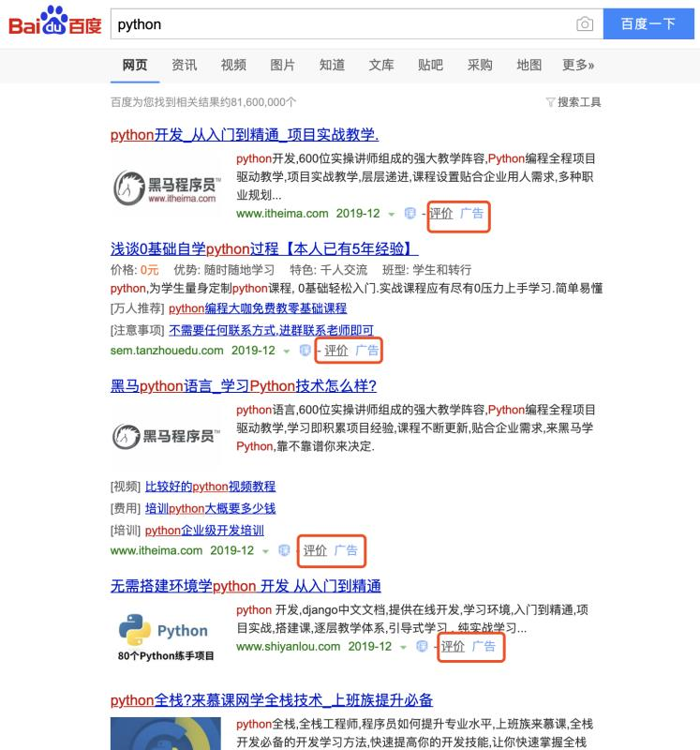This screenshot has width=700, height=750.
Task: Switch to the 视频 tab
Action: pos(233,65)
